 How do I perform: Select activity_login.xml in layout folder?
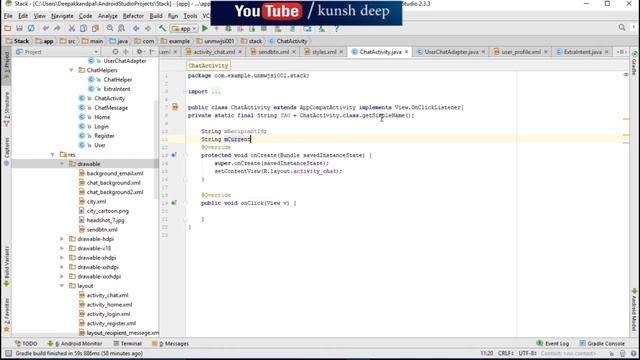click(109, 314)
